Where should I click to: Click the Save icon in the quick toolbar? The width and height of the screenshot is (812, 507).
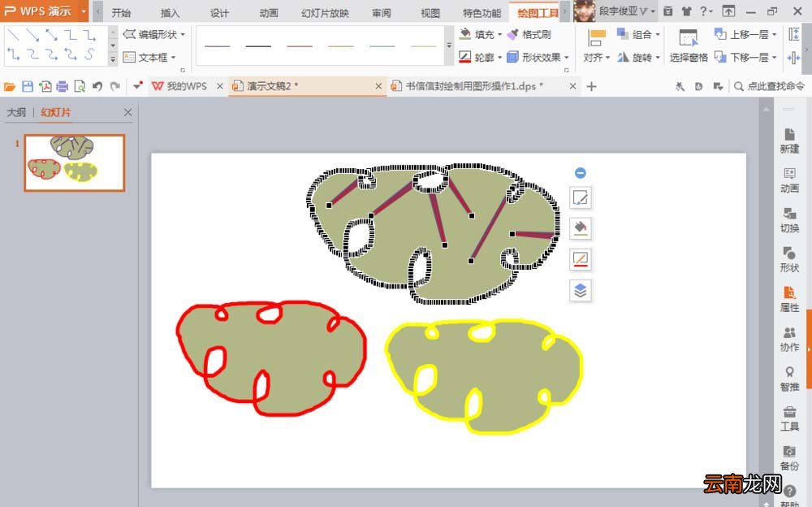point(28,86)
